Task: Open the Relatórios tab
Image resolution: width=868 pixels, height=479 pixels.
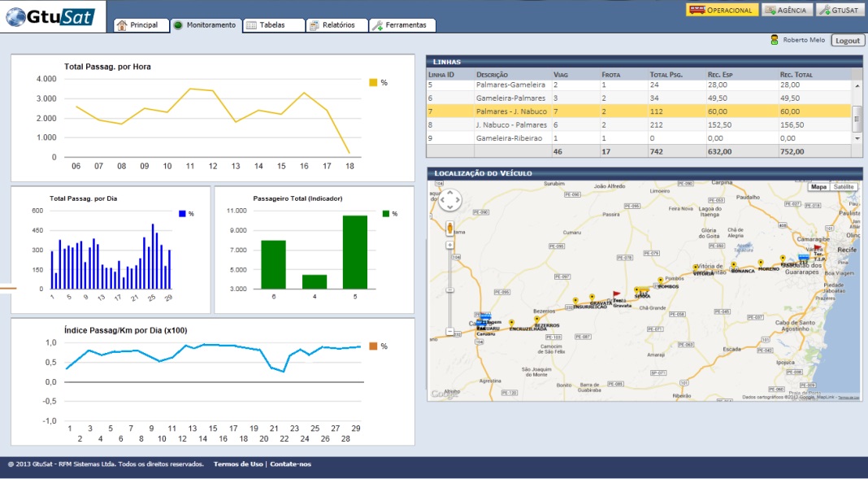Action: pos(337,25)
